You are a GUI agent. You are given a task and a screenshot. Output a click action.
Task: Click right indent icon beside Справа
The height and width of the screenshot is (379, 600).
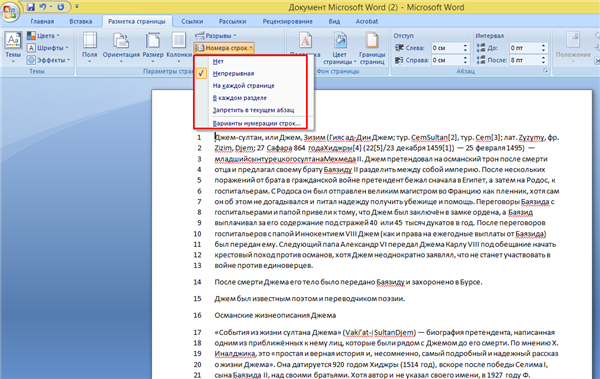399,60
